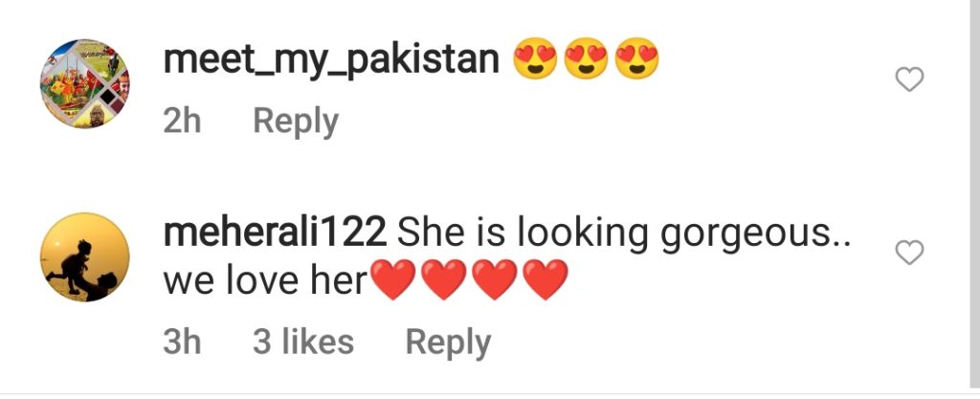This screenshot has width=980, height=399.
Task: Open meet_my_pakistan's profile picture
Action: pyautogui.click(x=85, y=83)
